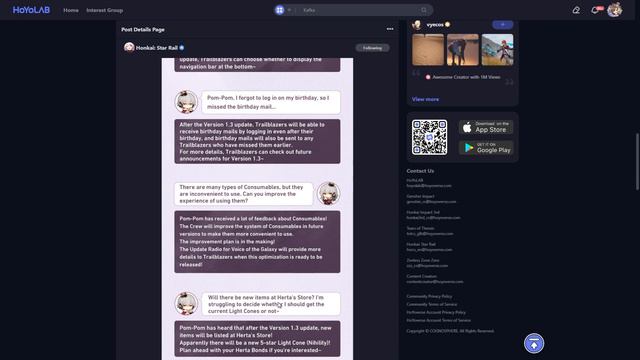Screen dimensions: 640x360
Task: Open HoYoverse Account Privacy Policy link
Action: pyautogui.click(x=436, y=312)
